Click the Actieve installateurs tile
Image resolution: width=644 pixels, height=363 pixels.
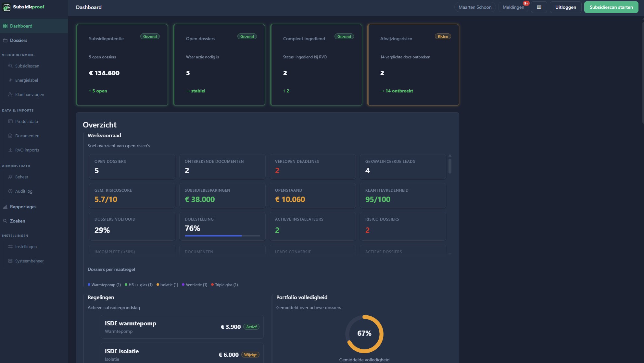pos(313,226)
